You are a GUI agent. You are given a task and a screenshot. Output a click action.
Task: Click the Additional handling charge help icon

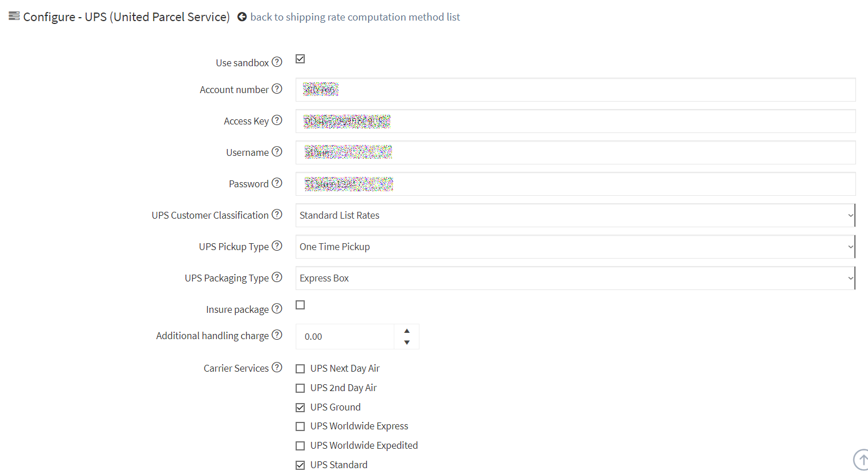tap(277, 335)
